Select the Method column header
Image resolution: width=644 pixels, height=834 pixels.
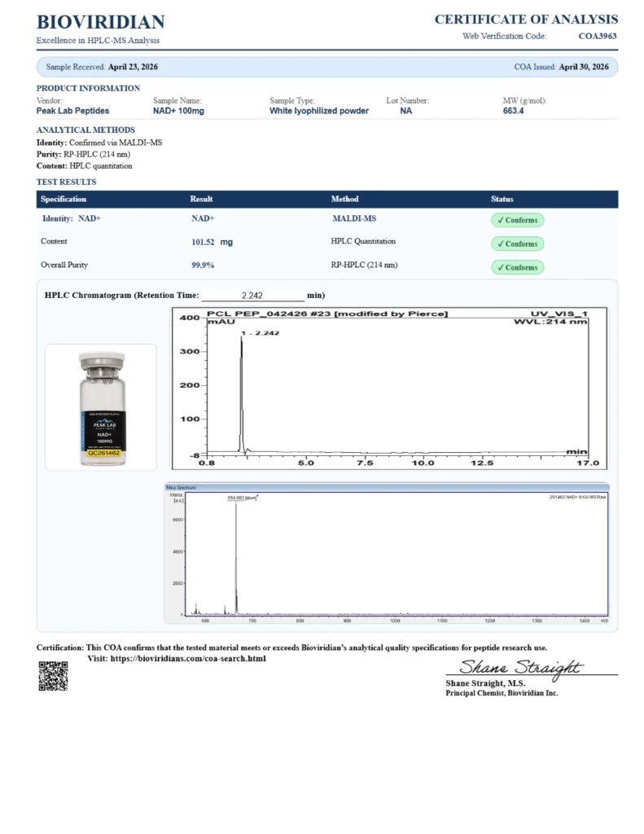click(344, 199)
